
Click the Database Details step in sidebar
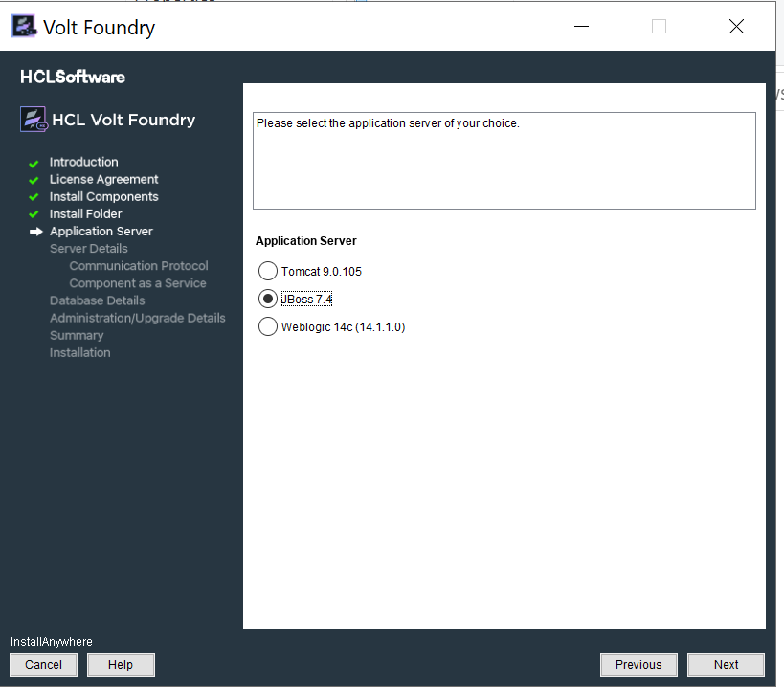[97, 300]
